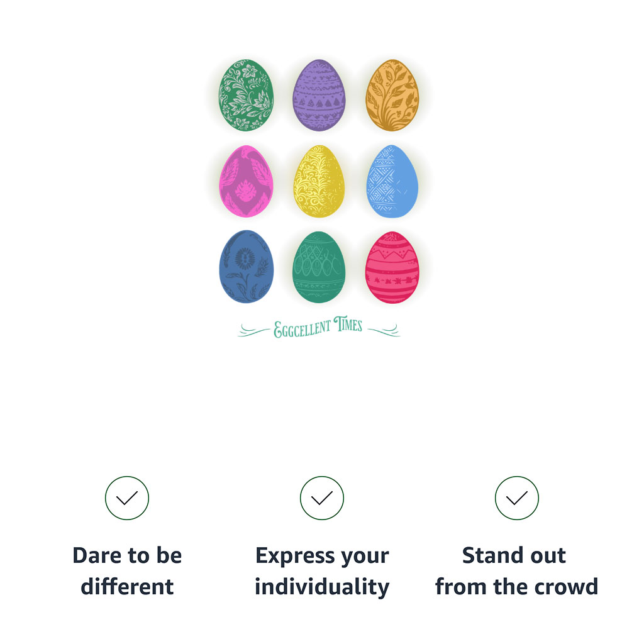Click the dark blue sunflower egg
Viewport: 644px width, 644px height.
click(x=247, y=267)
